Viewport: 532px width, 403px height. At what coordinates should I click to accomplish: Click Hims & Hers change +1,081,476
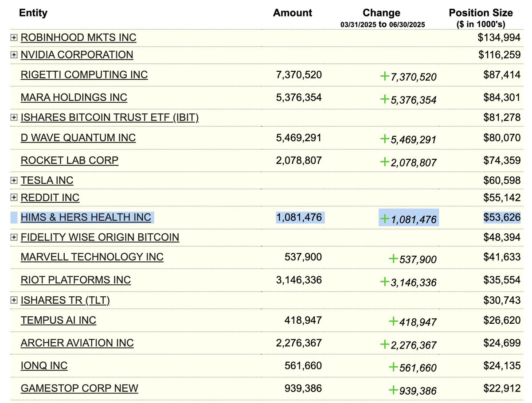(408, 219)
